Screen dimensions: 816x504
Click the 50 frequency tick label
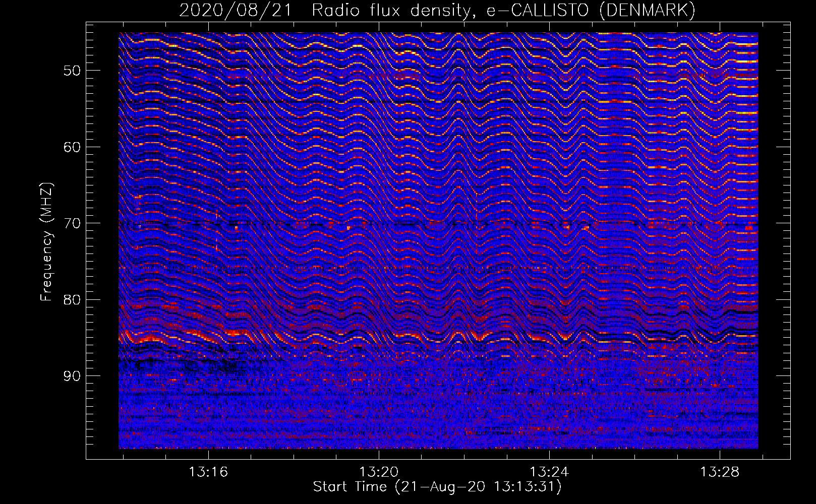(72, 71)
